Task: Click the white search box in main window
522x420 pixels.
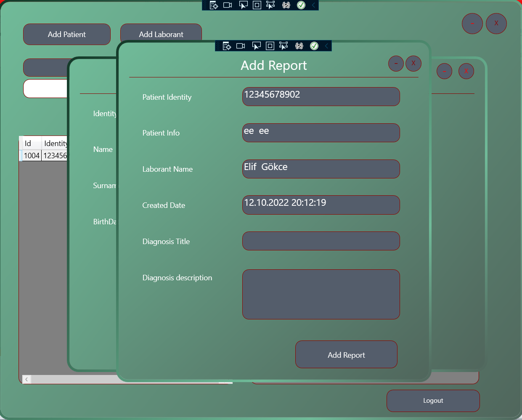Action: coord(45,88)
